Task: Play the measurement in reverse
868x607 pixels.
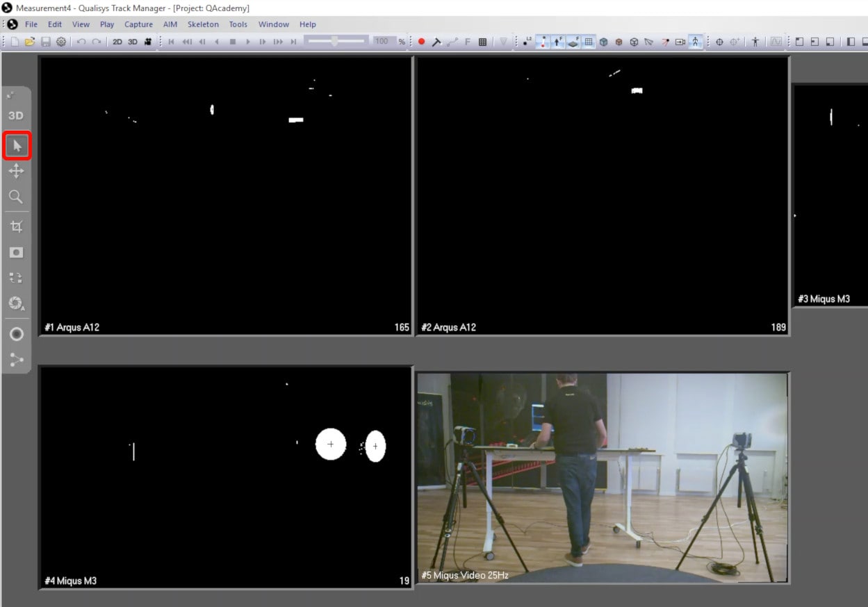Action: 217,42
